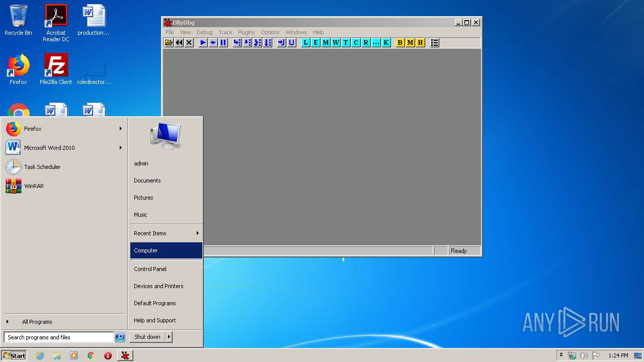Click the admin user picture in the Start menu

click(166, 136)
